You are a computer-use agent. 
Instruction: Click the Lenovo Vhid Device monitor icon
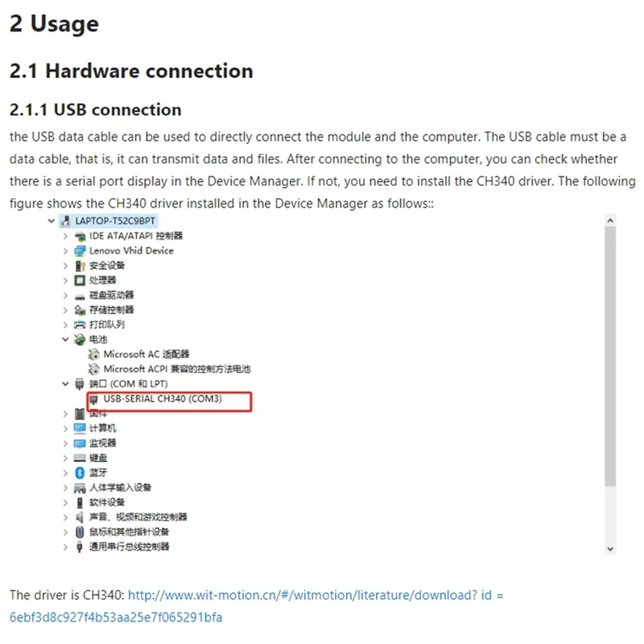coord(80,251)
